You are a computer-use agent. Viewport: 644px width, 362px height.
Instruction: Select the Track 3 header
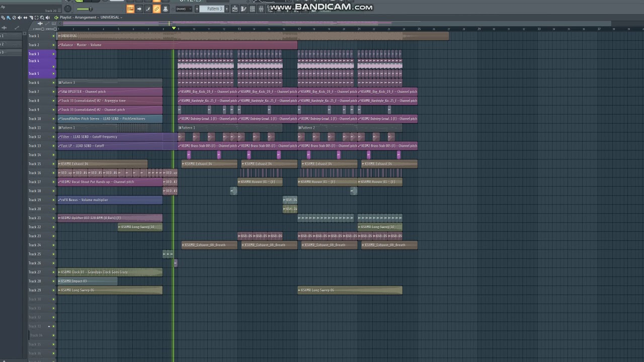[x=41, y=54]
